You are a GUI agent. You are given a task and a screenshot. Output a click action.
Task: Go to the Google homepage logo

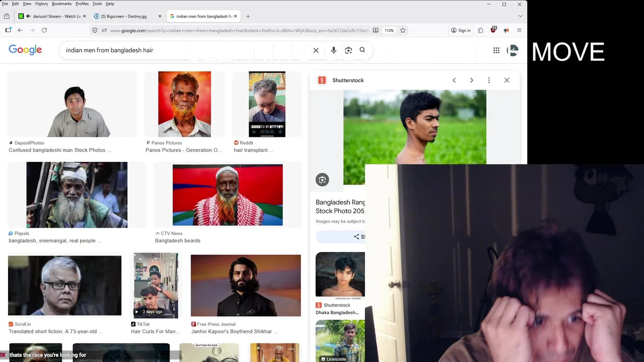(25, 50)
